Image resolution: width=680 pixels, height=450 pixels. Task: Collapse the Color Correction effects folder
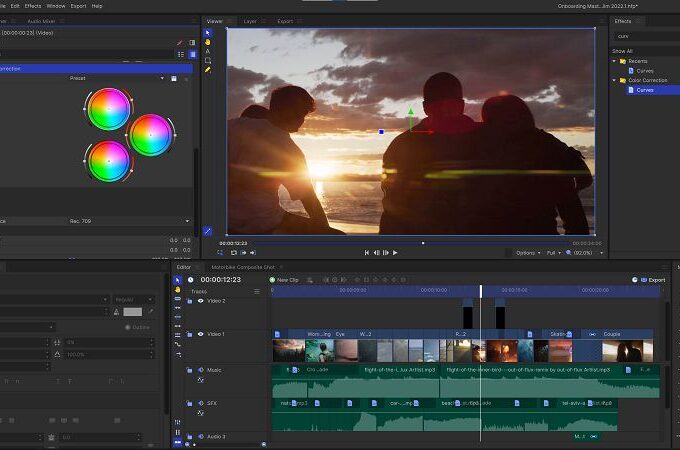pos(615,80)
